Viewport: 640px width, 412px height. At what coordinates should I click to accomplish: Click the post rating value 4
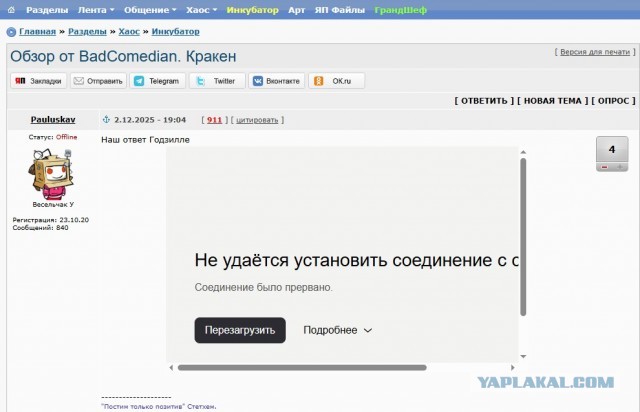point(612,149)
